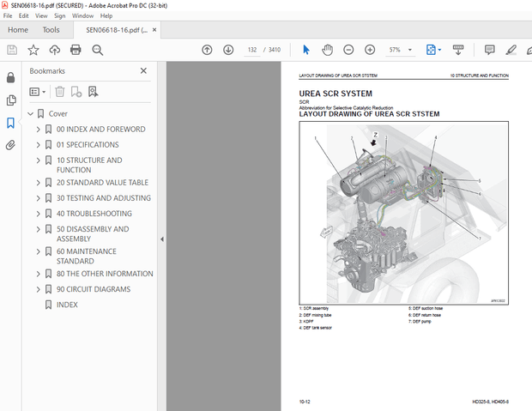Open the Window menu

(x=82, y=15)
